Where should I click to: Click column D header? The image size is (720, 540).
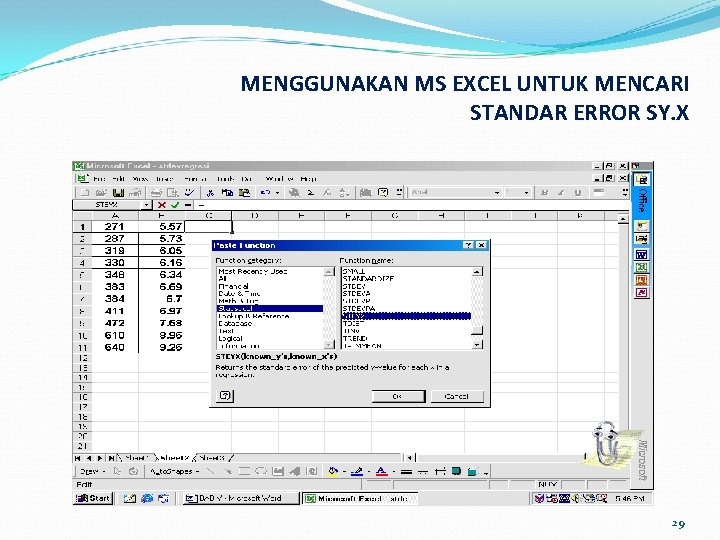(255, 215)
